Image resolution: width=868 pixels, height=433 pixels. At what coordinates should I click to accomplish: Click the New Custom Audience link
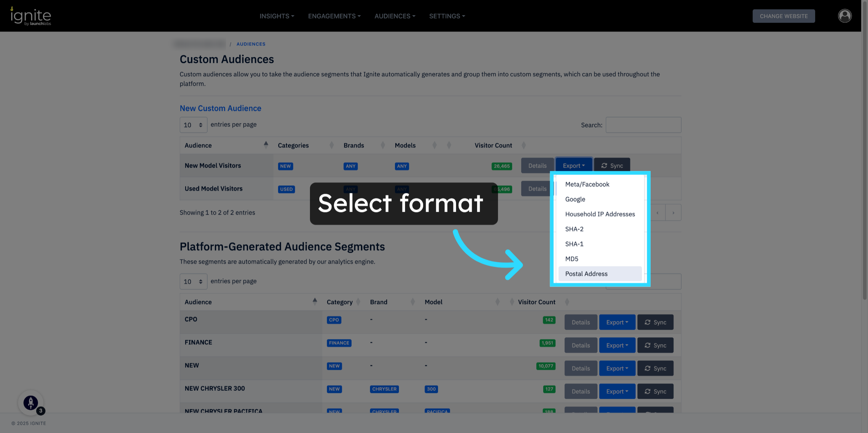pyautogui.click(x=220, y=108)
